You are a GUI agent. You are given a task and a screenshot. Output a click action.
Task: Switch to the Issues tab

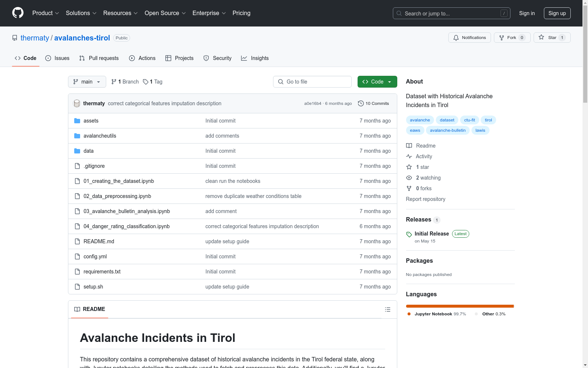pos(57,58)
